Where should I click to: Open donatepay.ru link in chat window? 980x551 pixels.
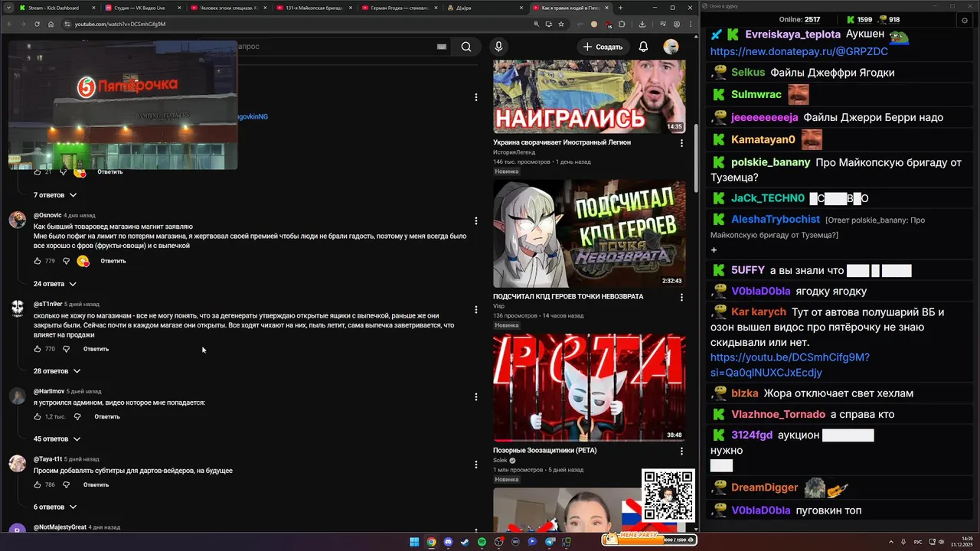pyautogui.click(x=799, y=52)
